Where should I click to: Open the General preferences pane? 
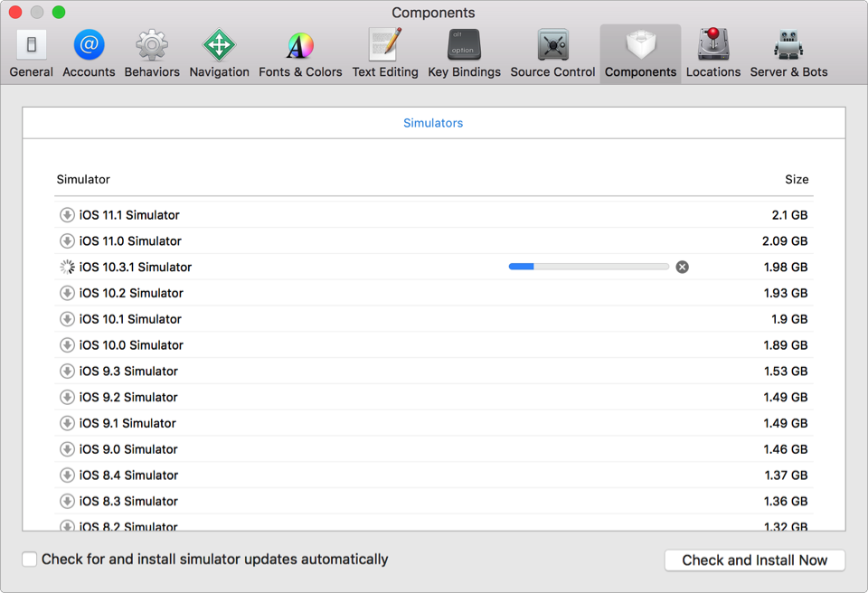(x=31, y=53)
